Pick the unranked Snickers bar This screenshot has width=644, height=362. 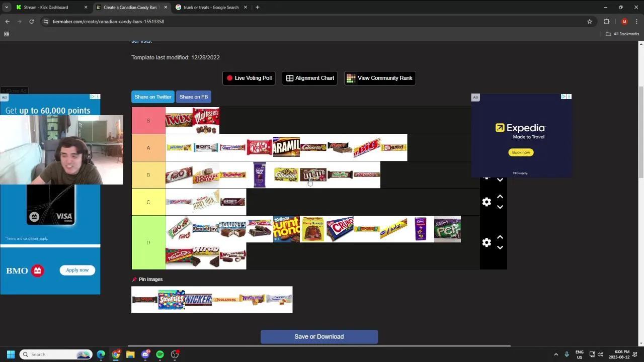pyautogui.click(x=198, y=300)
